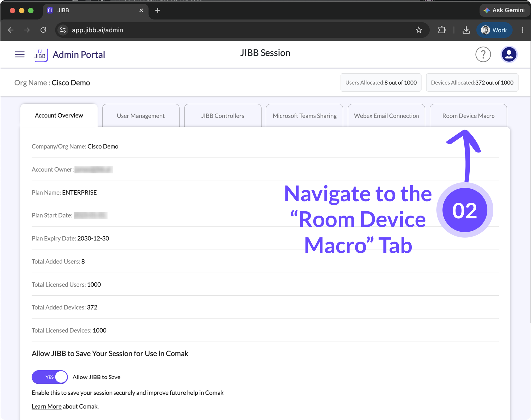Switch to the User Management tab
Screen dimensions: 531x420
tap(141, 116)
